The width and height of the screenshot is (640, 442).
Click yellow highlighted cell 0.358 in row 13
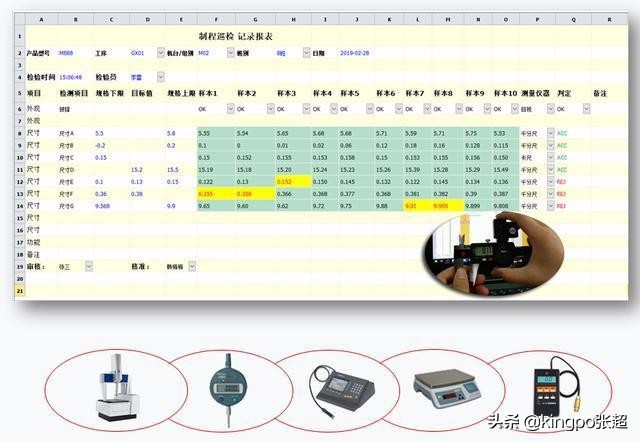[x=255, y=194]
